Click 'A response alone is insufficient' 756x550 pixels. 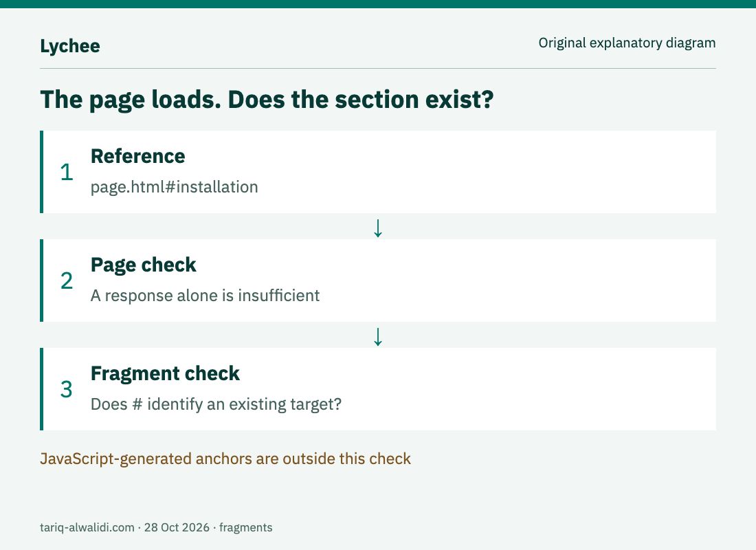coord(205,295)
